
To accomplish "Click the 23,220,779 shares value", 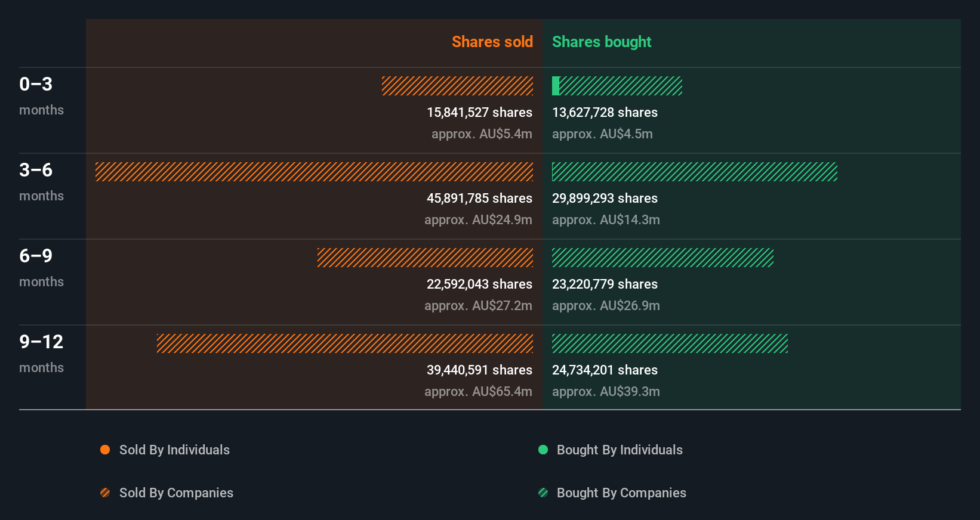I will [x=605, y=284].
